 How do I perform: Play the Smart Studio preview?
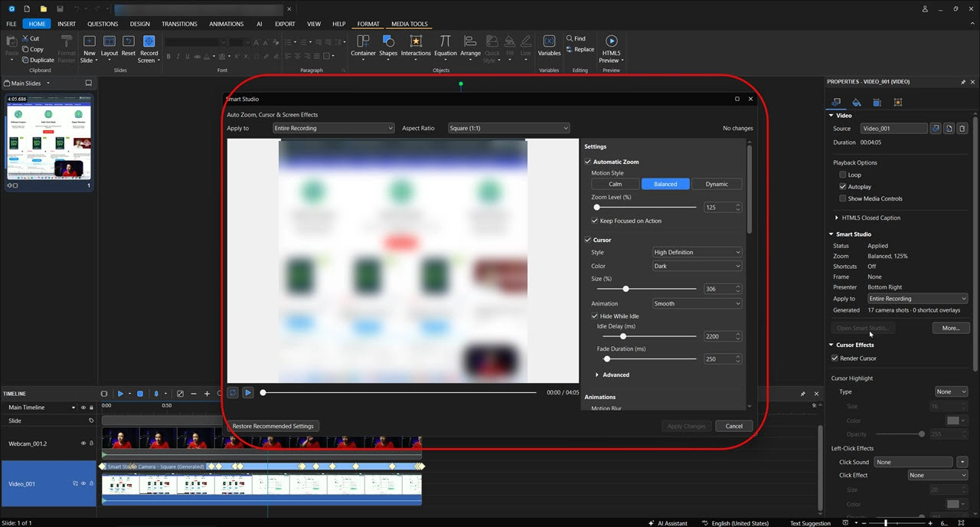point(247,392)
